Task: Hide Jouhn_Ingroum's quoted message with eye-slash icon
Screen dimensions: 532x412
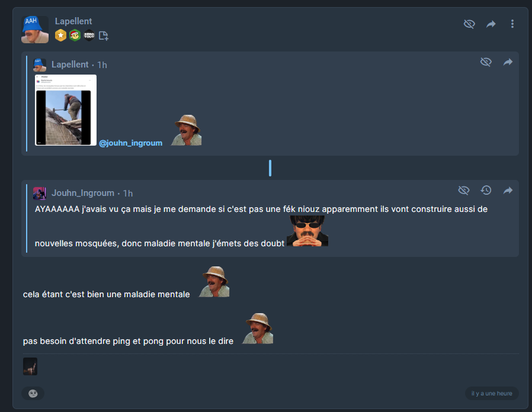Action: coord(464,190)
